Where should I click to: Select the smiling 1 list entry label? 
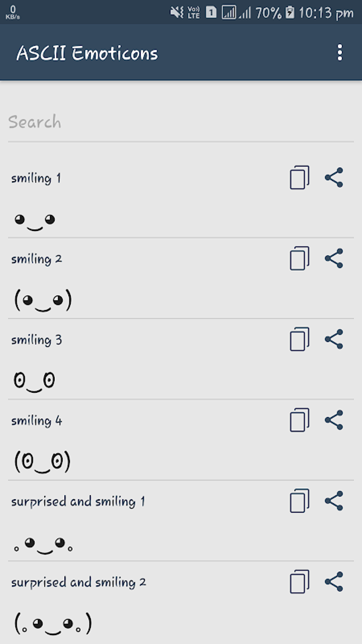[x=36, y=178]
